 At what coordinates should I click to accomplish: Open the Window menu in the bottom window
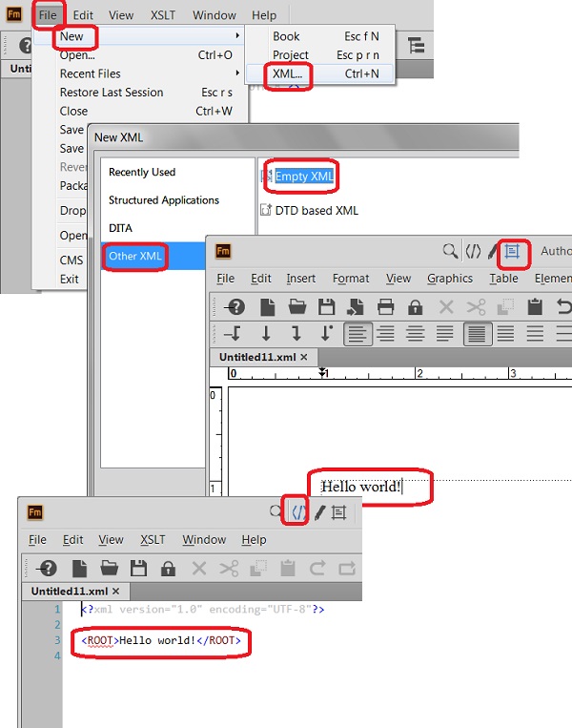pos(204,539)
